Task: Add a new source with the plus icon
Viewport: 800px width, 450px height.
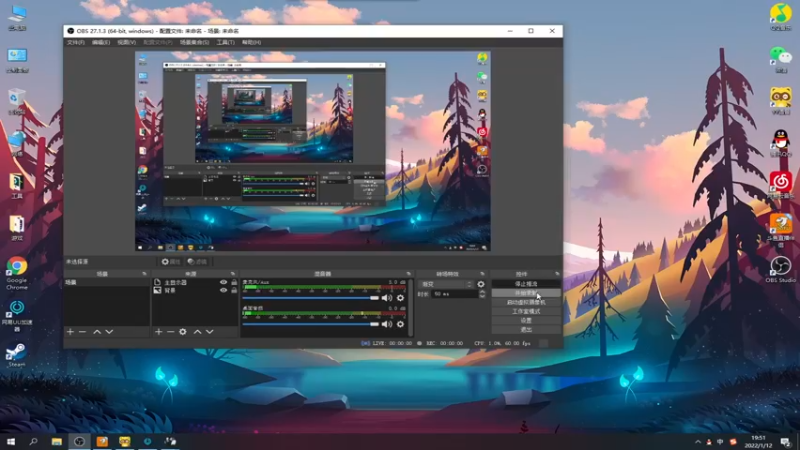Action: 159,332
